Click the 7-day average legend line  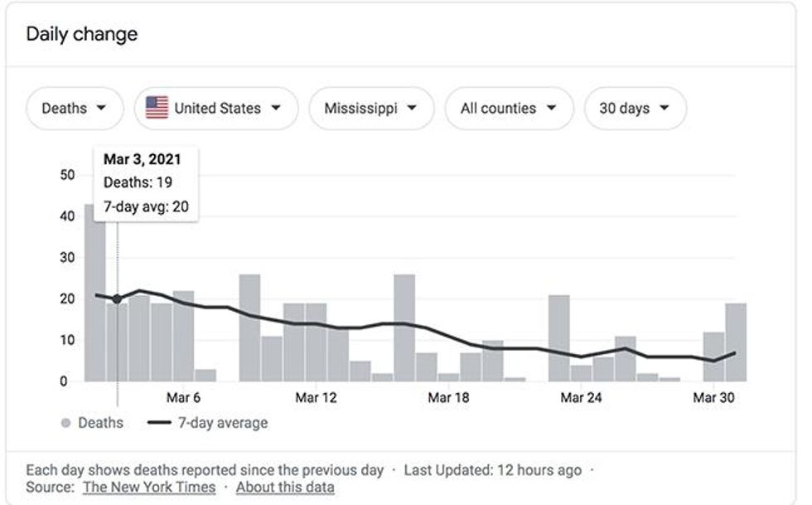coord(159,423)
